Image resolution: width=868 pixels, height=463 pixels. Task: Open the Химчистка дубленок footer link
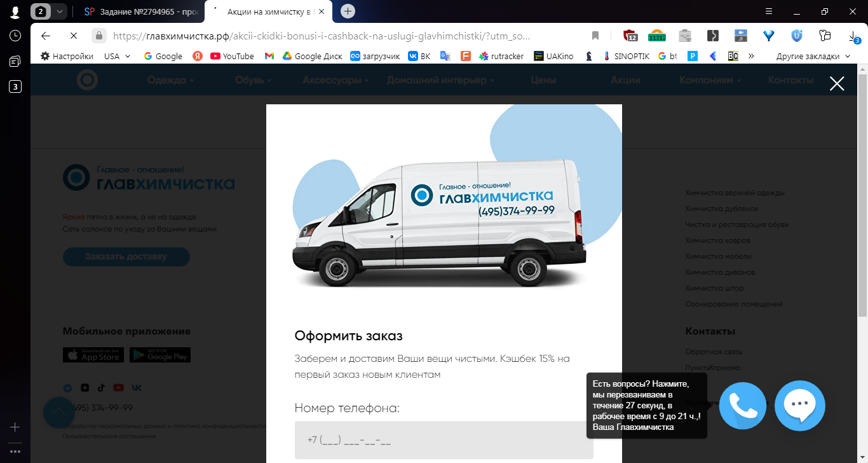[x=722, y=209]
